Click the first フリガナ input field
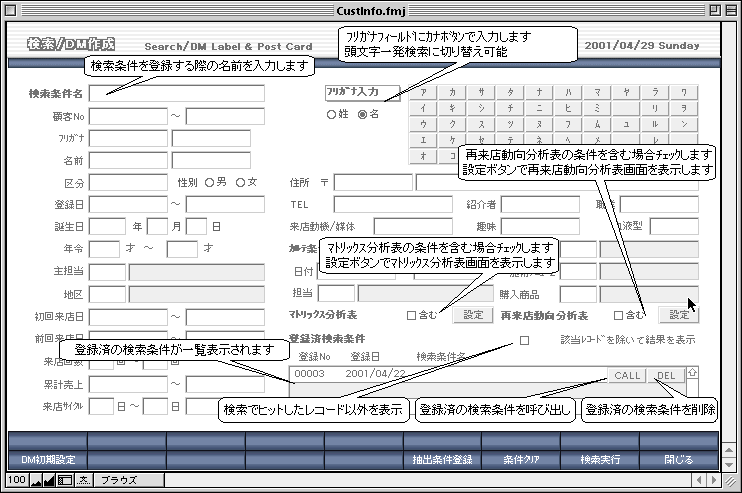742x493 pixels. (x=128, y=139)
